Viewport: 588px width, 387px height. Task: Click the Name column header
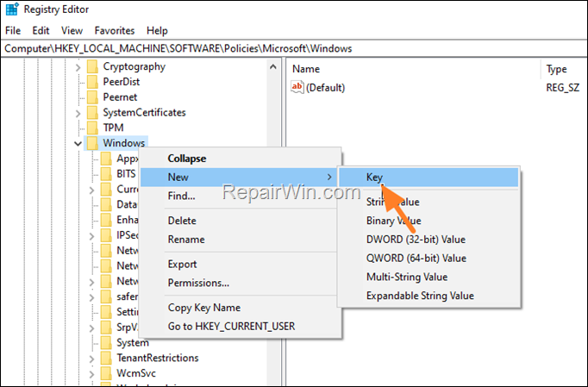click(x=306, y=69)
